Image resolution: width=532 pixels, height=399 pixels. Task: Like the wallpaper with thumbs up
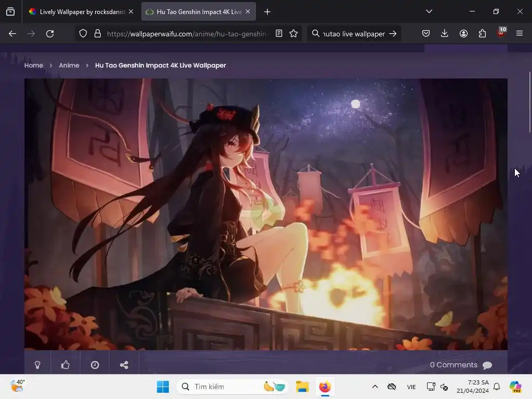[x=65, y=365]
